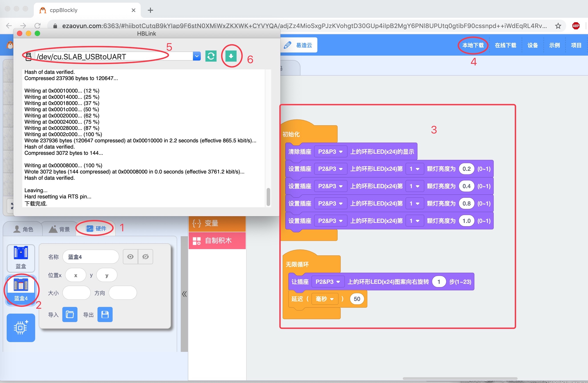Hide the device with crossed-eye toggle

(x=146, y=257)
